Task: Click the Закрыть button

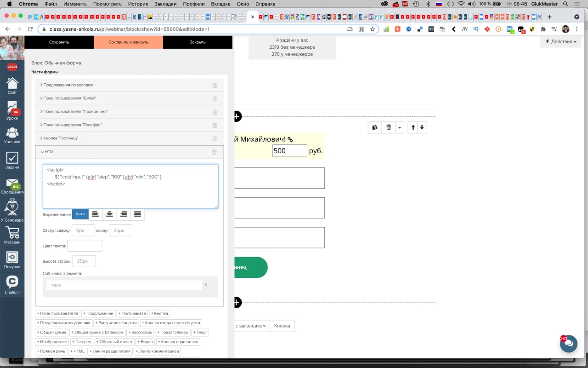Action: point(198,42)
